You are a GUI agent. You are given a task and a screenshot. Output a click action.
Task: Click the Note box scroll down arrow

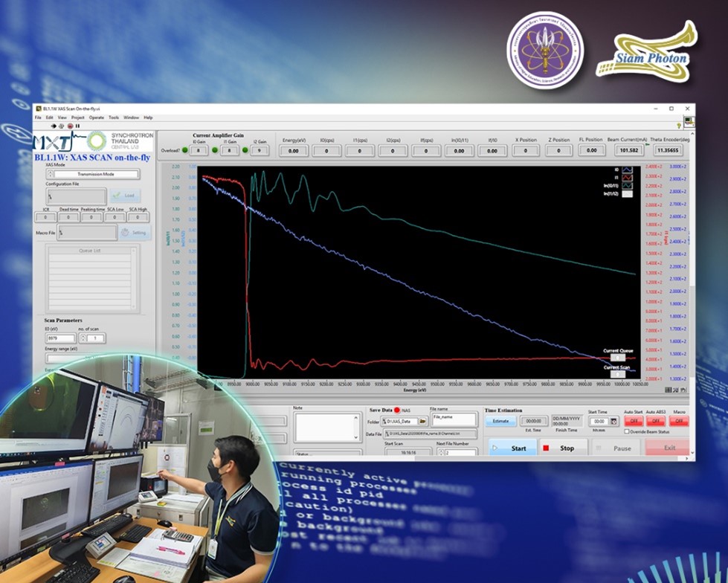357,437
